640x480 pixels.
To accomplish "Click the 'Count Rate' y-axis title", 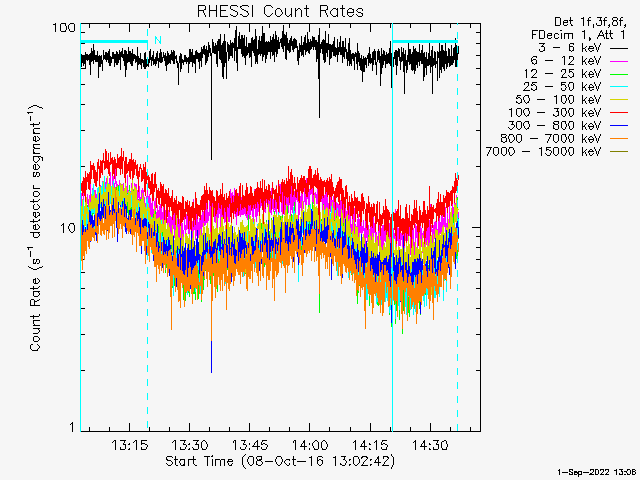I will (35, 227).
